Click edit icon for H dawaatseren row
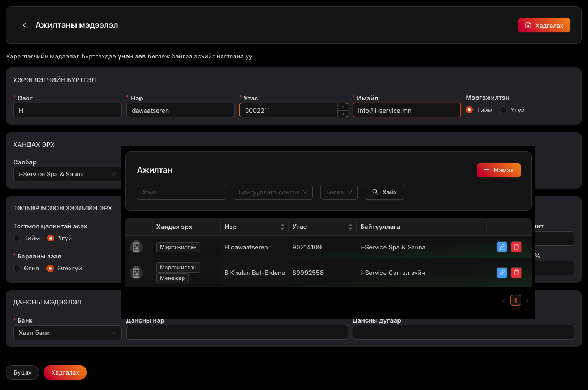Viewport: 588px width, 390px height. (x=502, y=247)
